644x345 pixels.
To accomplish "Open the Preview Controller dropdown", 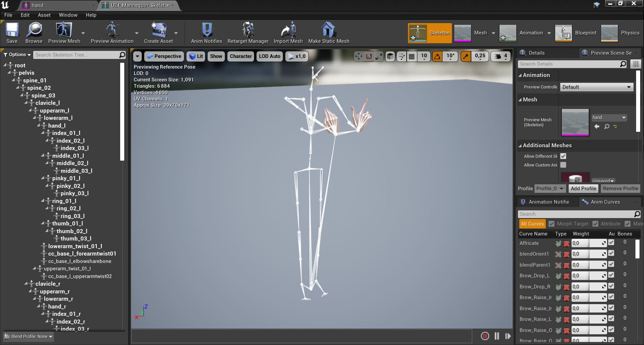I will (596, 87).
